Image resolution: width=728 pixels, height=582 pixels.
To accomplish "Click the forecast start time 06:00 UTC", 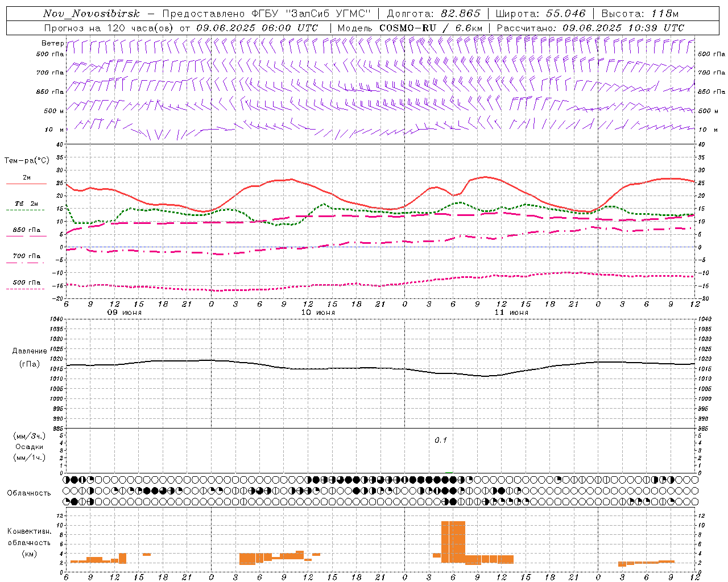I will 289,27.
